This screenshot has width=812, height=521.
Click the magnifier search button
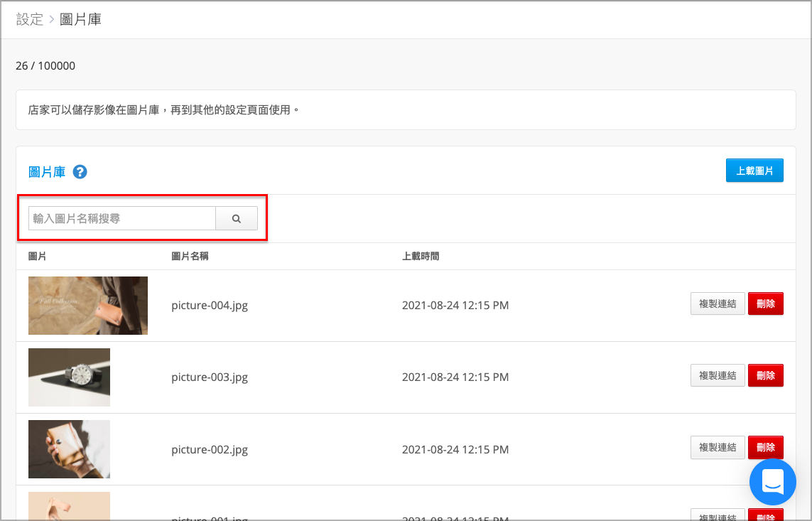point(237,218)
